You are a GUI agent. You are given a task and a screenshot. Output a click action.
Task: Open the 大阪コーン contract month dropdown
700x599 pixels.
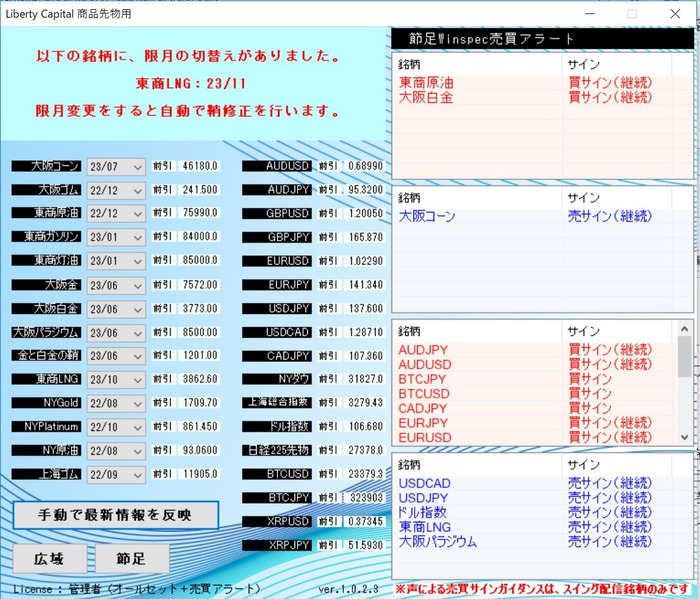(116, 167)
